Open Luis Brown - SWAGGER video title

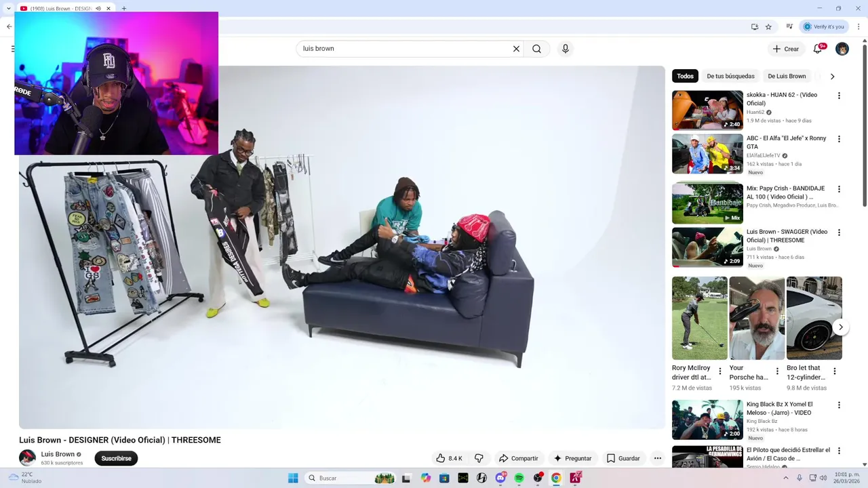click(x=787, y=236)
